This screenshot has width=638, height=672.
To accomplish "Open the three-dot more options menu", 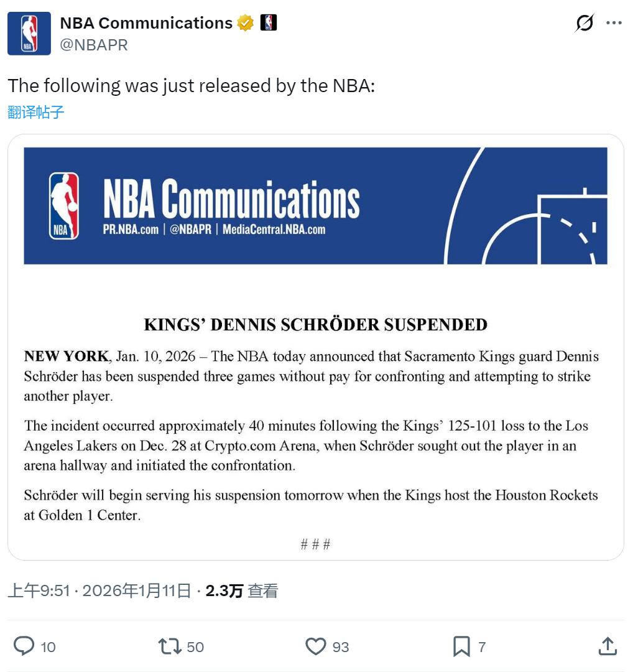I will (614, 24).
